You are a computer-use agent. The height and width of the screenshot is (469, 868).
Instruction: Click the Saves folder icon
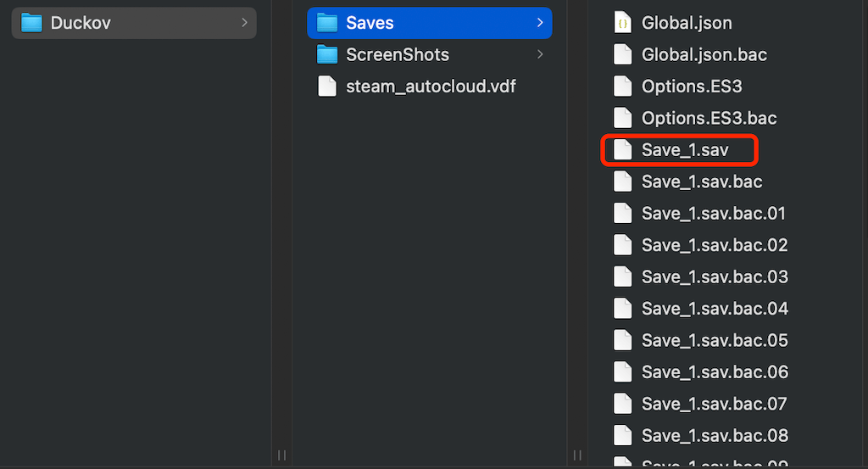click(x=327, y=23)
